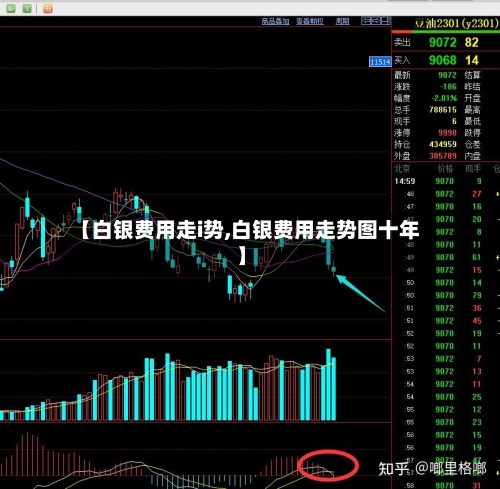Click the tick volume 27 in the trade list
This screenshot has width=500, height=489.
(x=477, y=194)
